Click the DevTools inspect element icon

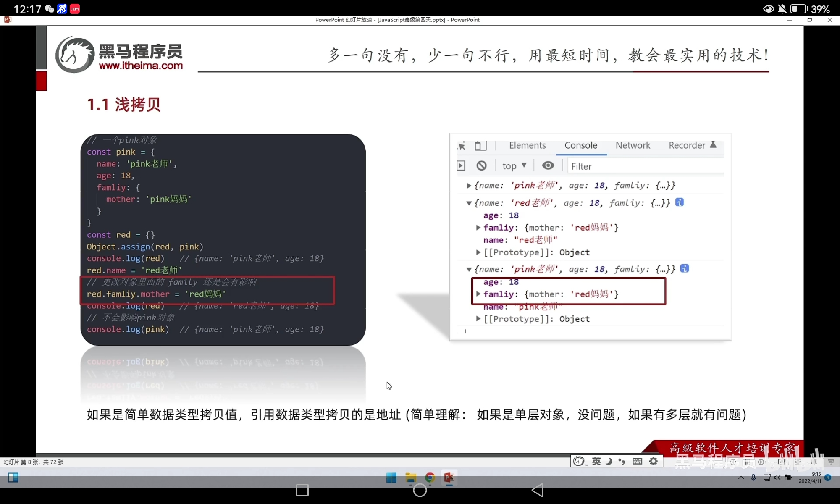462,146
